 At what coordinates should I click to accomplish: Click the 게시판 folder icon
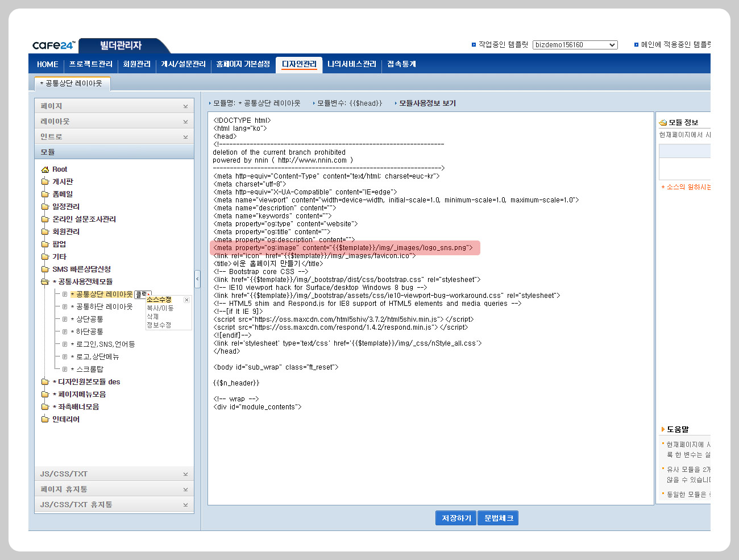point(45,182)
